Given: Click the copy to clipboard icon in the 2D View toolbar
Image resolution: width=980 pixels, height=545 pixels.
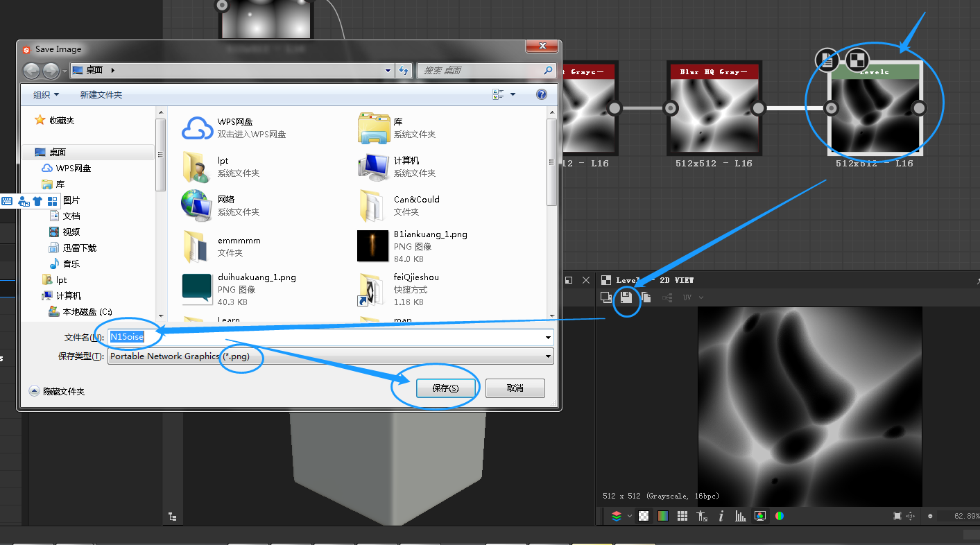Looking at the screenshot, I should coord(646,297).
